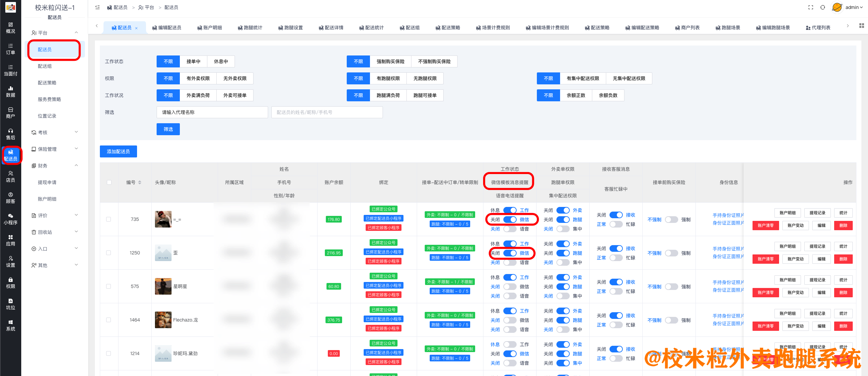Open the 订单 section in the sidebar
Viewport: 868px width, 376px height.
click(10, 49)
